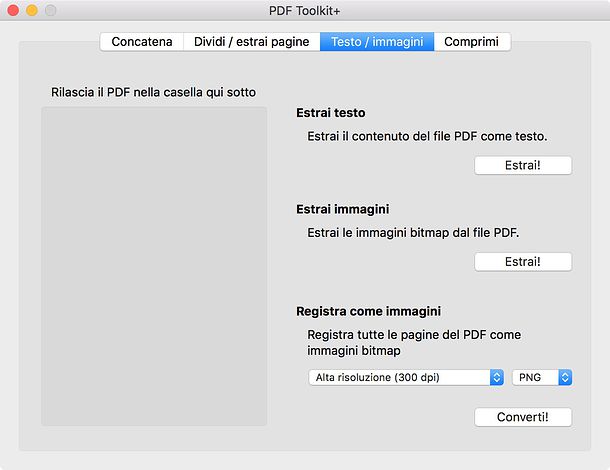Viewport: 610px width, 470px height.
Task: Click the Estrai testo heading
Action: tap(331, 113)
